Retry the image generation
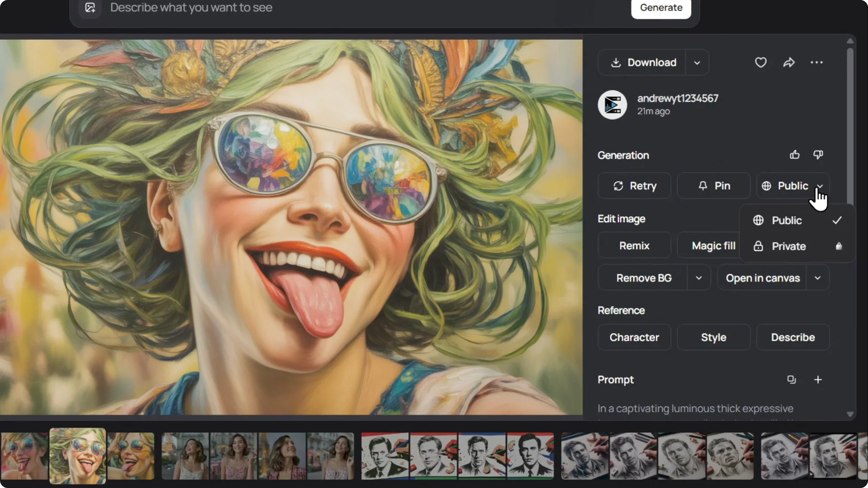Viewport: 868px width, 488px height. coord(634,186)
